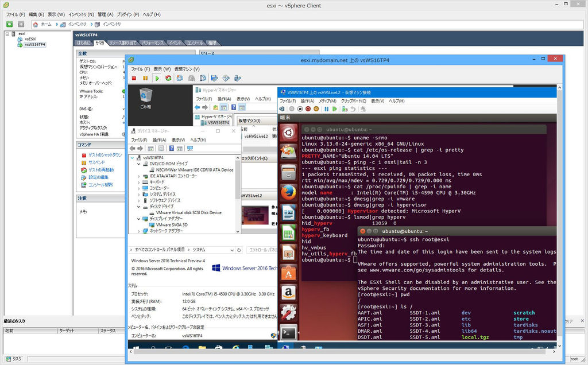Click the Firefox icon in Ubuntu launcher
Viewport: 588px width, 365px height.
click(x=288, y=193)
